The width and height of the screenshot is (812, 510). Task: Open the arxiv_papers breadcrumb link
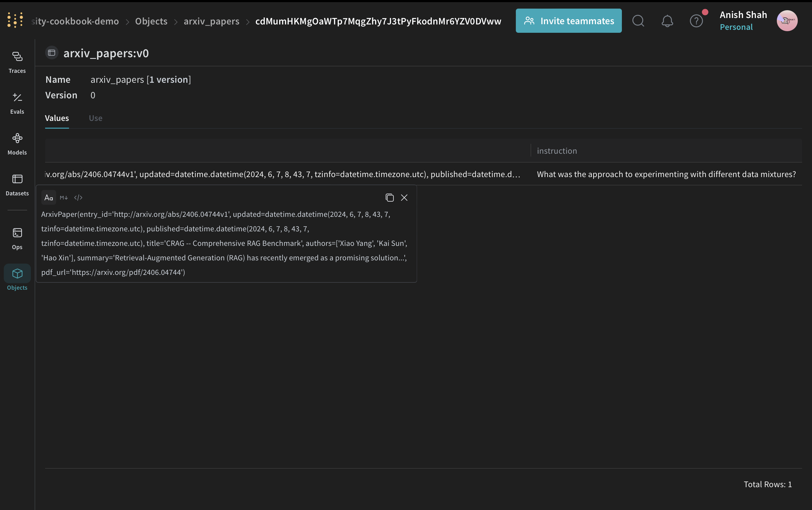point(211,21)
